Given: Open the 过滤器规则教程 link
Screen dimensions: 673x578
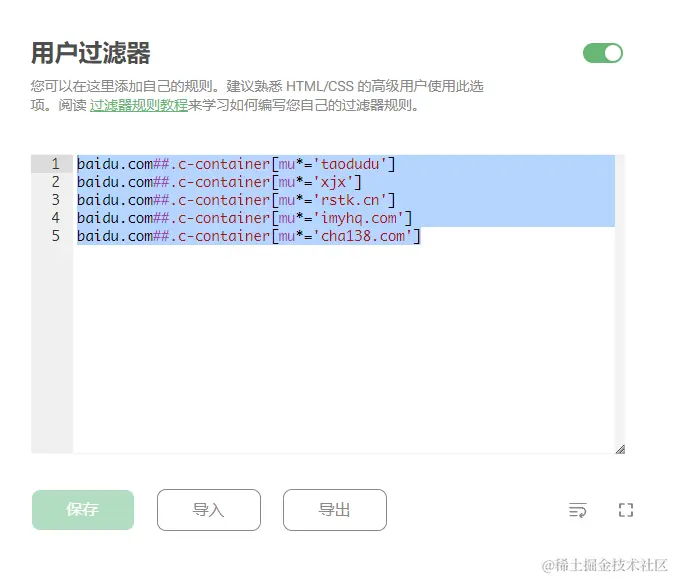Looking at the screenshot, I should coord(139,105).
